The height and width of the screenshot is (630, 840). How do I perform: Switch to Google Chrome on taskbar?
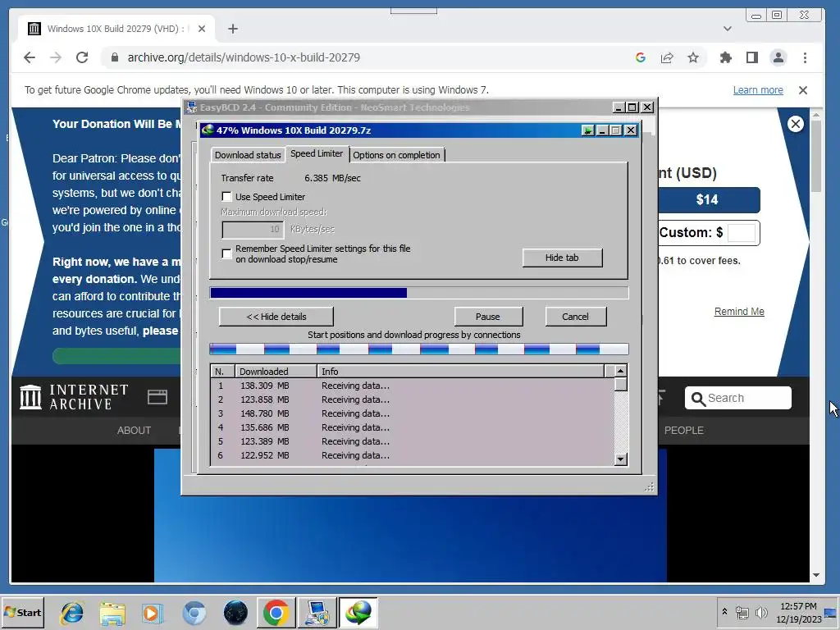pyautogui.click(x=276, y=612)
